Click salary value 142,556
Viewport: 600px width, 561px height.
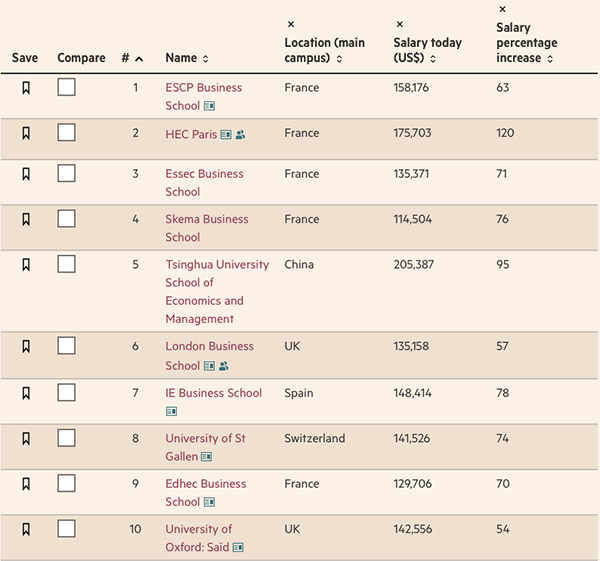[x=412, y=529]
